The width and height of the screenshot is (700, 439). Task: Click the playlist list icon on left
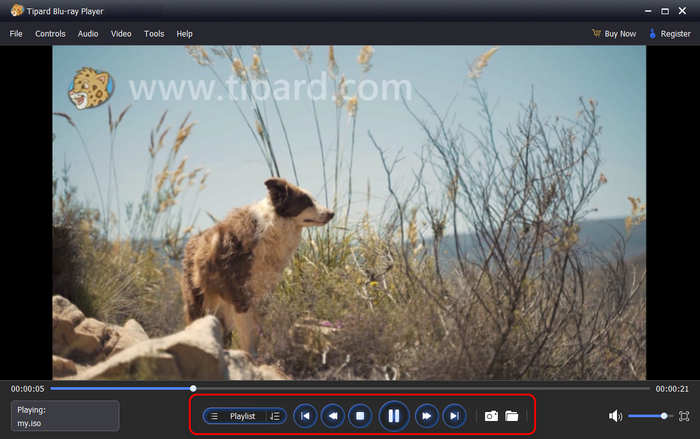point(214,416)
